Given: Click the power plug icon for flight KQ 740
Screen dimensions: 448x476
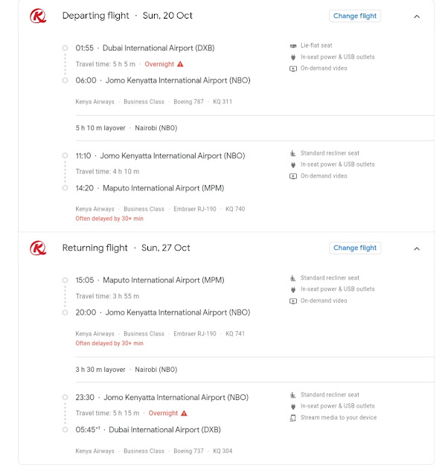Looking at the screenshot, I should 293,164.
